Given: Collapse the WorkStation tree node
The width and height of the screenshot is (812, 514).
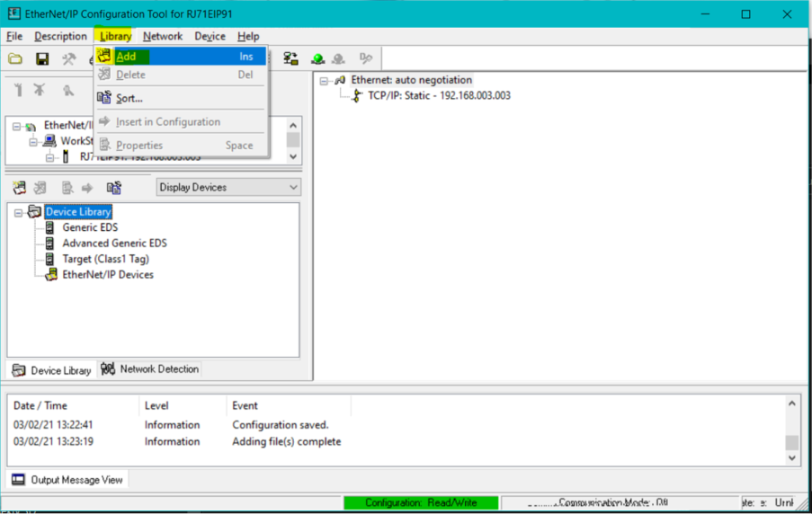Looking at the screenshot, I should pos(33,142).
